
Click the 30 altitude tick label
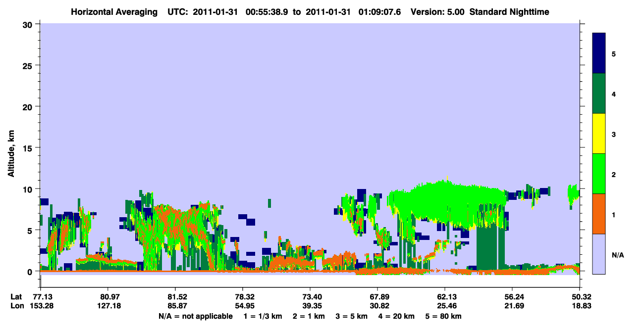(29, 24)
